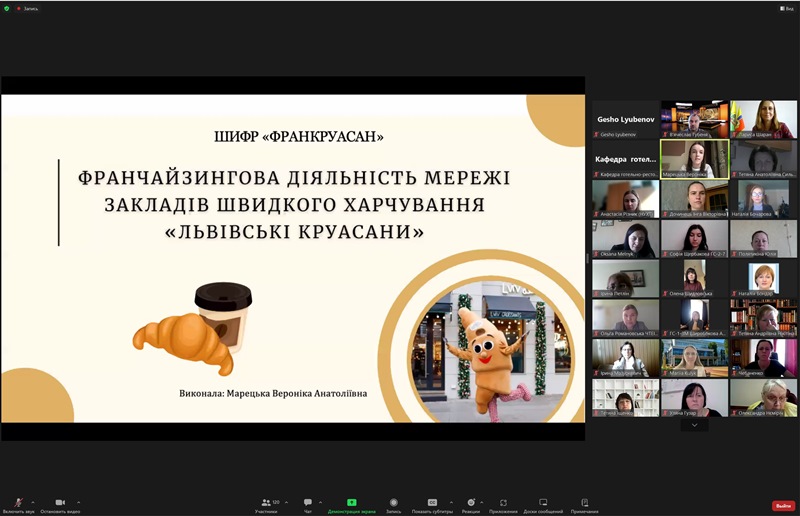The image size is (800, 516).
Task: Open the Реакции reactions menu
Action: [470, 503]
